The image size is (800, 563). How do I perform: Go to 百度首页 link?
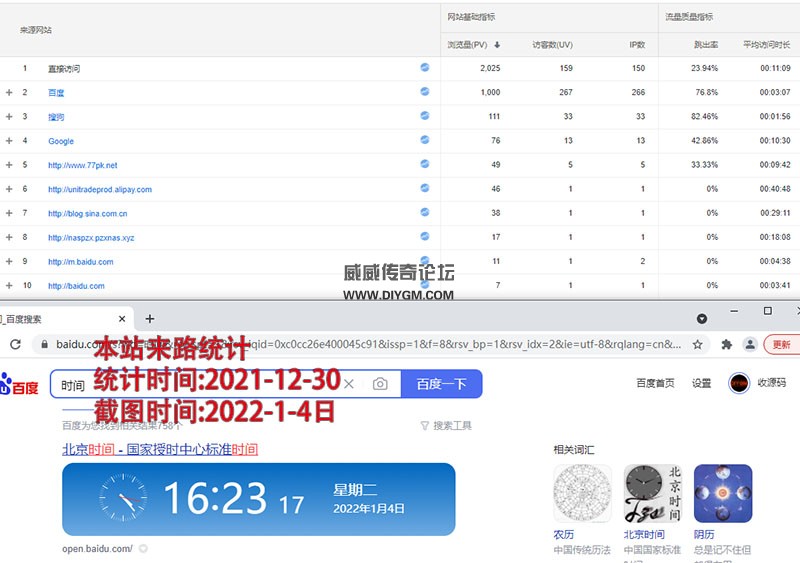pos(655,383)
